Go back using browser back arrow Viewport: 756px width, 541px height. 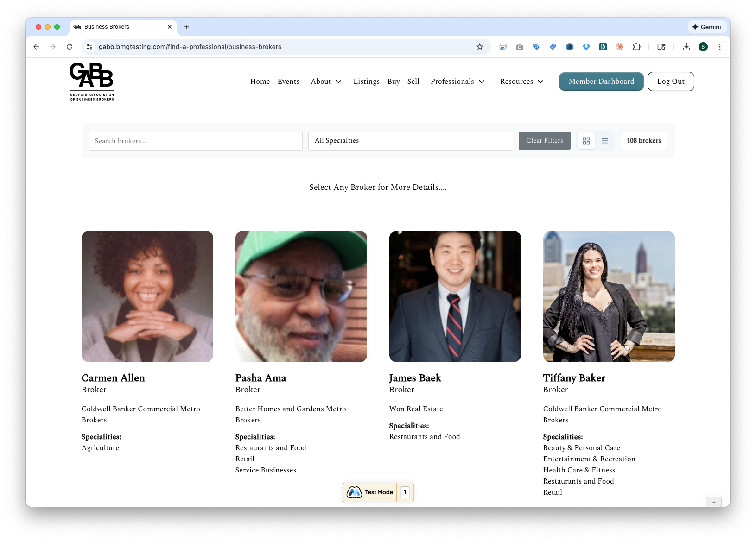point(36,47)
